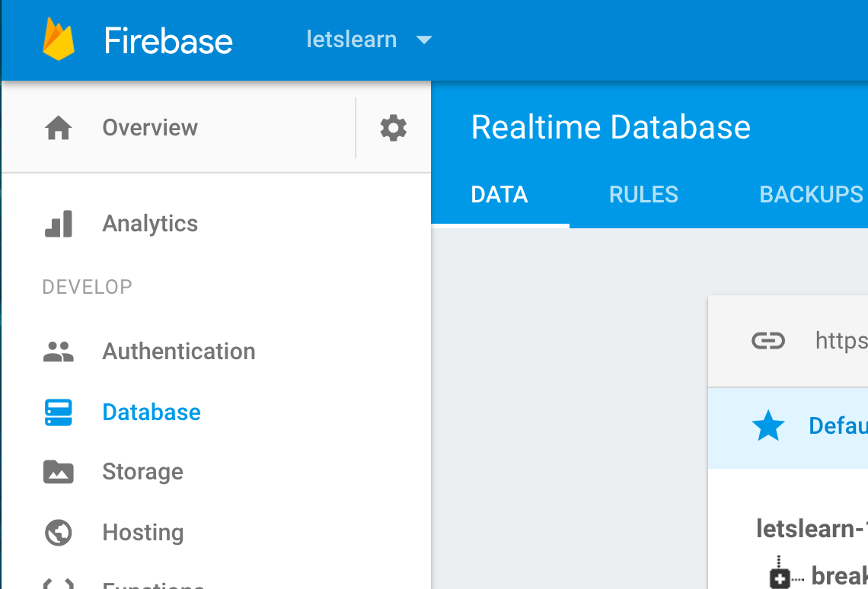Open Hosting from the sidebar
Image resolution: width=868 pixels, height=589 pixels.
[143, 533]
